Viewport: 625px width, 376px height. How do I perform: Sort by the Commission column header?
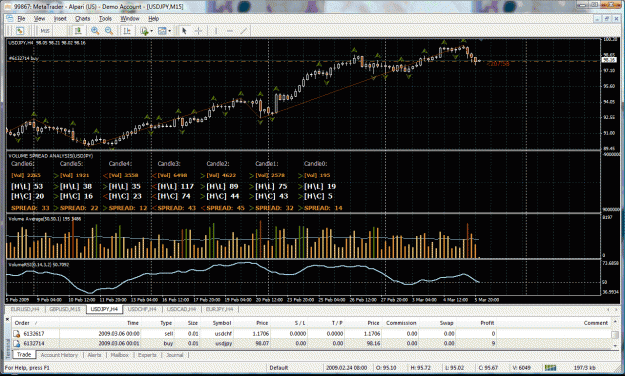(399, 323)
